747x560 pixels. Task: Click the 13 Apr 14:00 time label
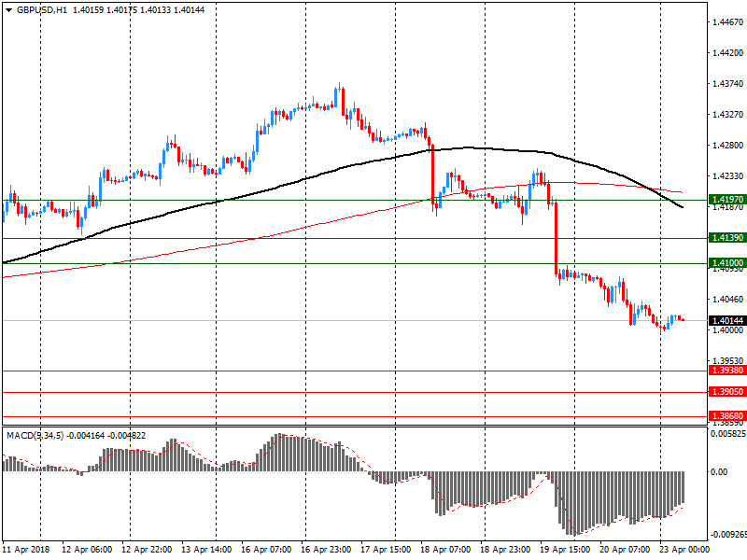point(206,550)
